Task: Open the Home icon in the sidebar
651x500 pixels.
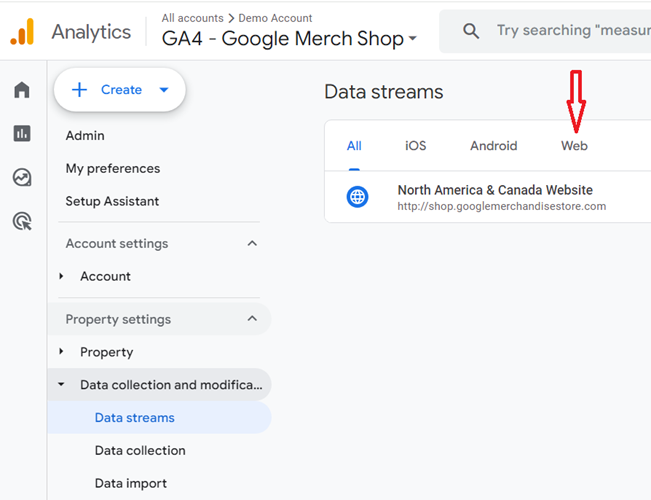Action: coord(22,90)
